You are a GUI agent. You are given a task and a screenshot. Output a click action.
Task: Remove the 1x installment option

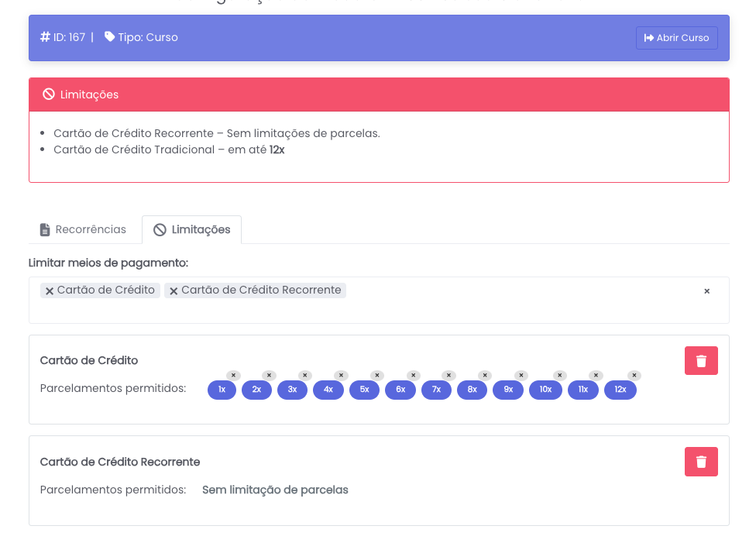pos(233,376)
